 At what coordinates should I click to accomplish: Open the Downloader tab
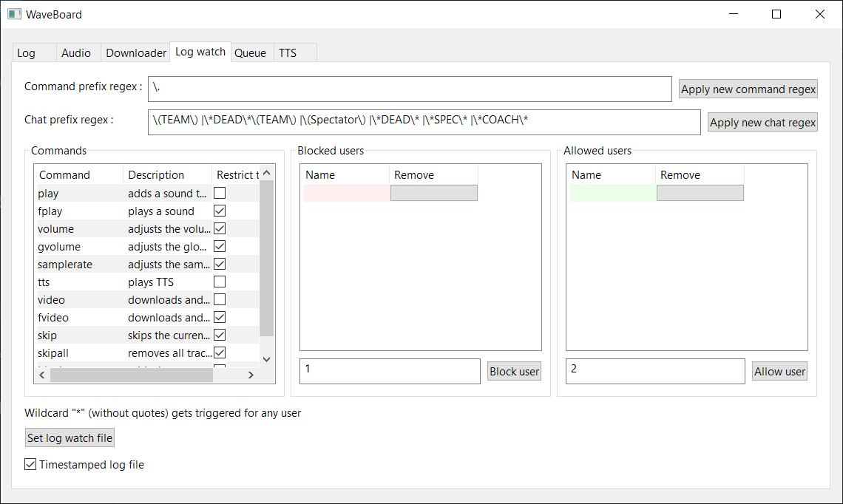tap(135, 52)
